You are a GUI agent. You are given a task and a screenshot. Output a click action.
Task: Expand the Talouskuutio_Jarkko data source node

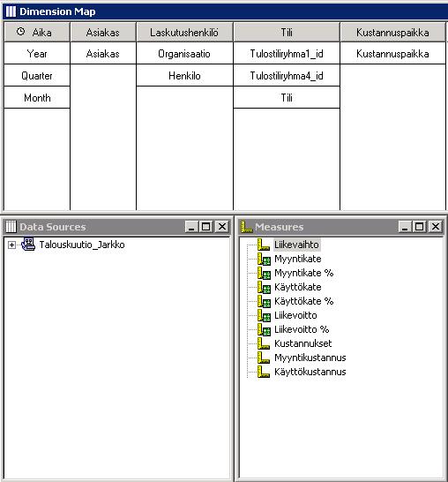11,245
